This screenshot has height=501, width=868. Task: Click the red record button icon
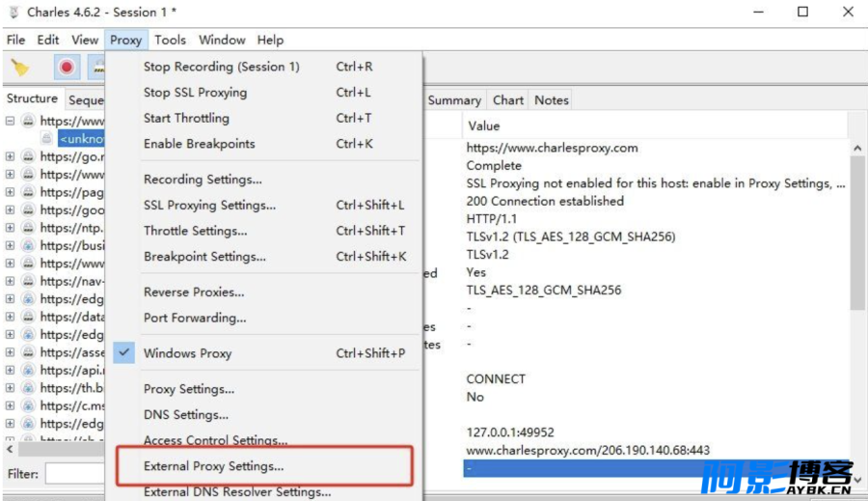coord(67,68)
